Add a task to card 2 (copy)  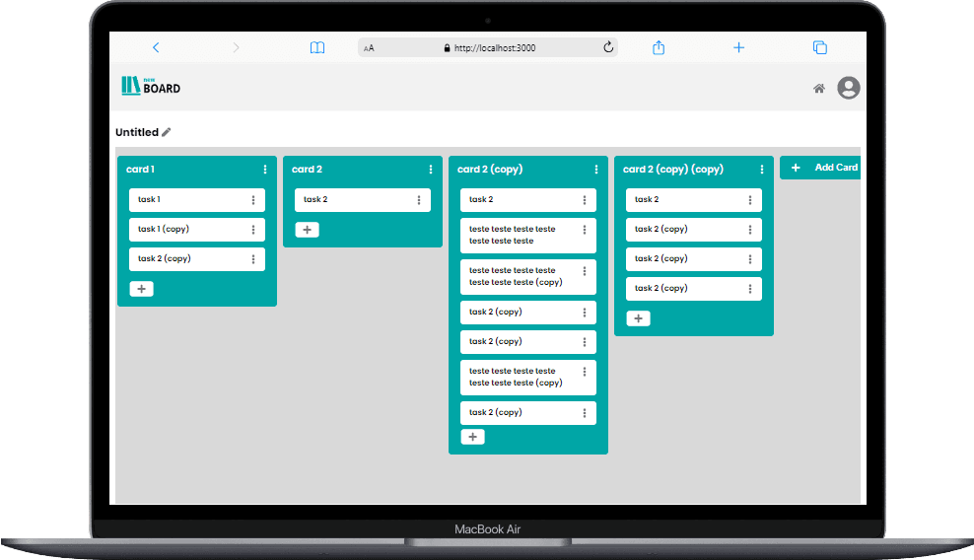[x=473, y=437]
